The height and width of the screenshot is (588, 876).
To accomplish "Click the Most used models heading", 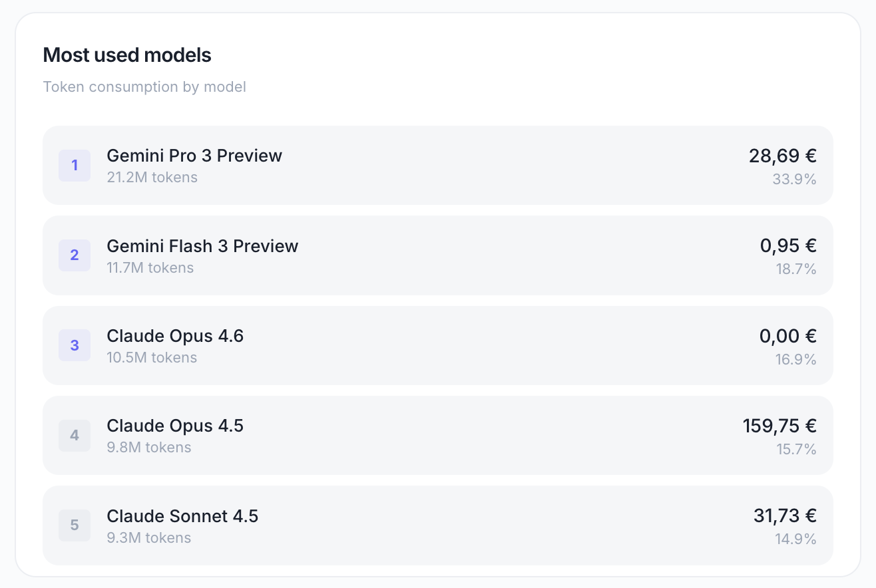I will (x=127, y=55).
